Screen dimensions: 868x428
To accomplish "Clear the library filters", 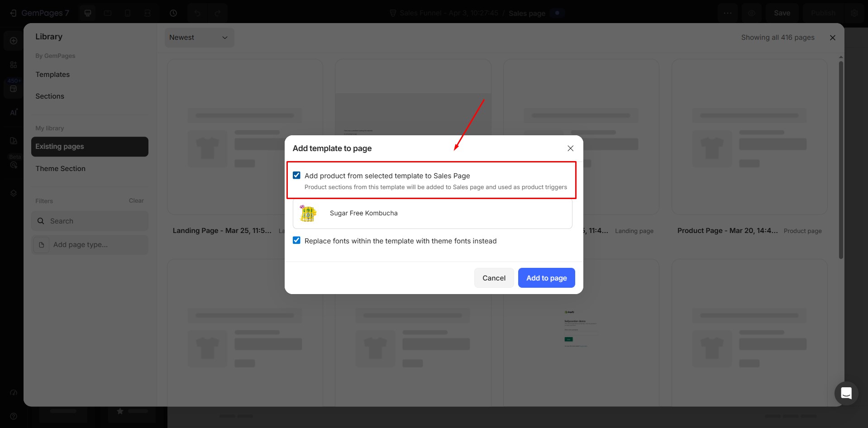I will [136, 201].
